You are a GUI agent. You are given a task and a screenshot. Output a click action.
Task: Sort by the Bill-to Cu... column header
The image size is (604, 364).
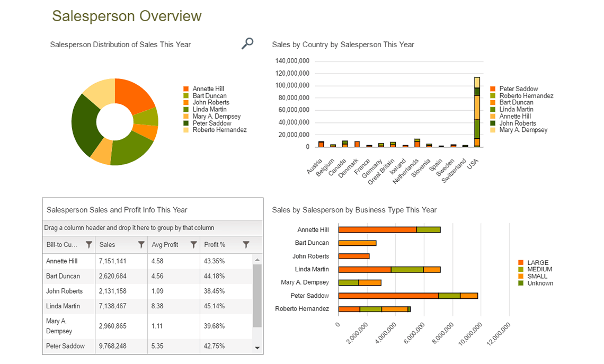[62, 245]
